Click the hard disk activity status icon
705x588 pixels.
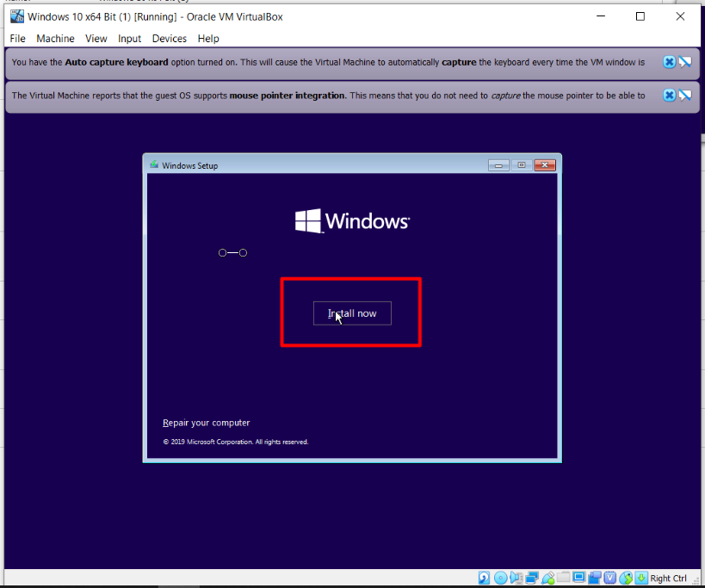pyautogui.click(x=485, y=578)
